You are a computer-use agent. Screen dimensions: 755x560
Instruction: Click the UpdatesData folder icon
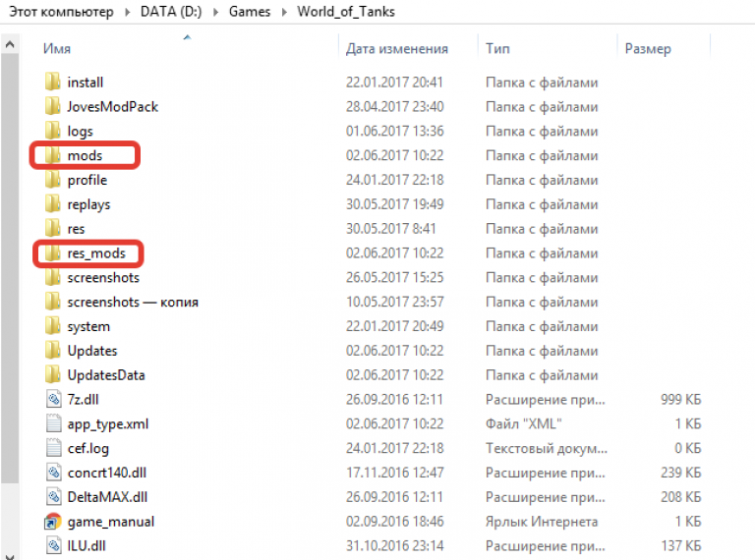click(53, 374)
